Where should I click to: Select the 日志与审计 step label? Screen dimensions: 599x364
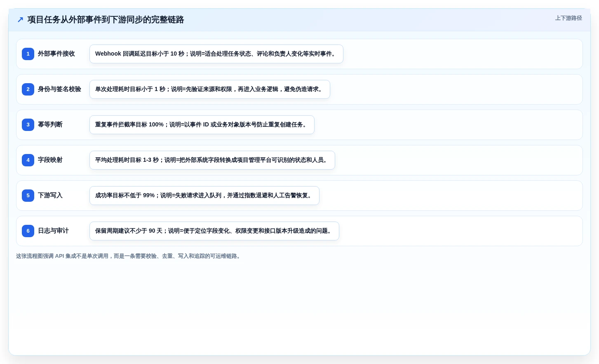[x=53, y=231]
